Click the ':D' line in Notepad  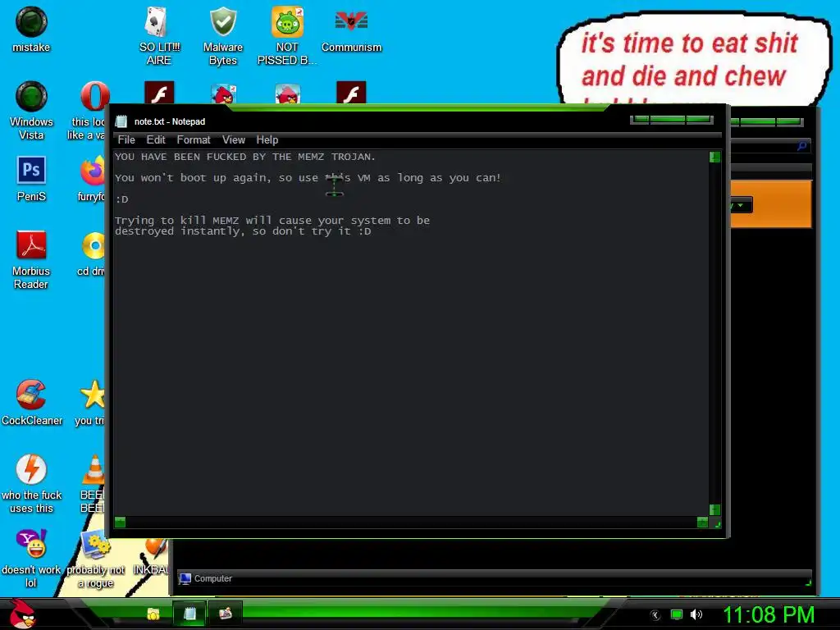pyautogui.click(x=121, y=199)
